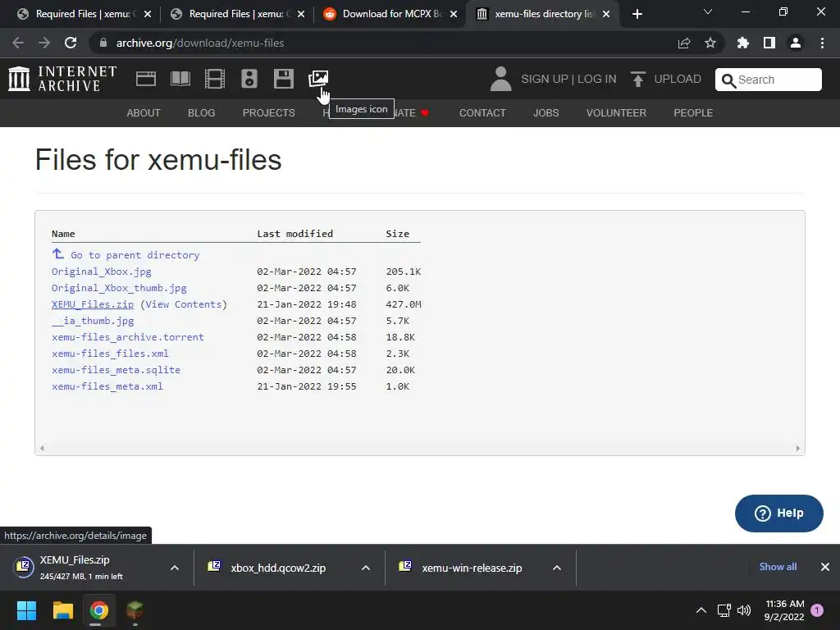This screenshot has height=630, width=840.
Task: Click the address bar URL
Action: 200,43
